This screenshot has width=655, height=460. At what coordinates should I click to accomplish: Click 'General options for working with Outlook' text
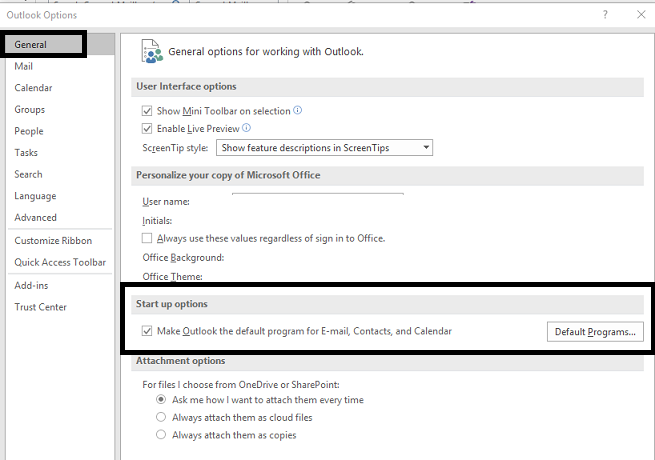(x=266, y=51)
